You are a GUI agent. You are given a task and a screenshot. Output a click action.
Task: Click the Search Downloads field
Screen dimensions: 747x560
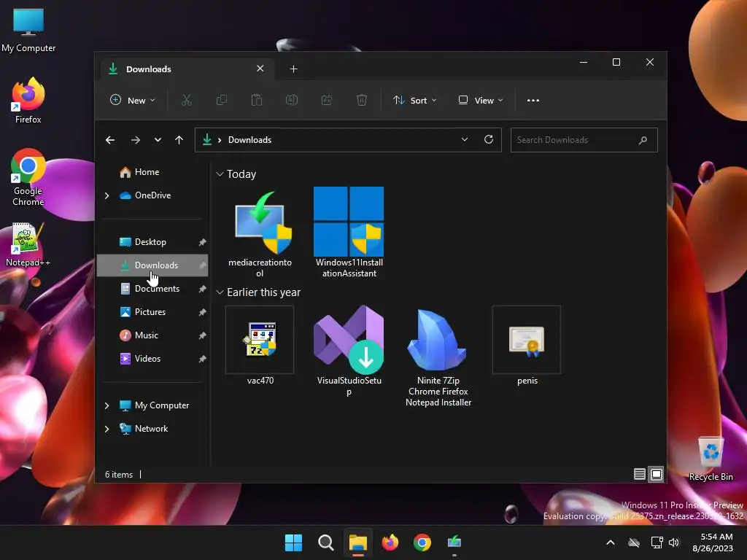pos(584,140)
